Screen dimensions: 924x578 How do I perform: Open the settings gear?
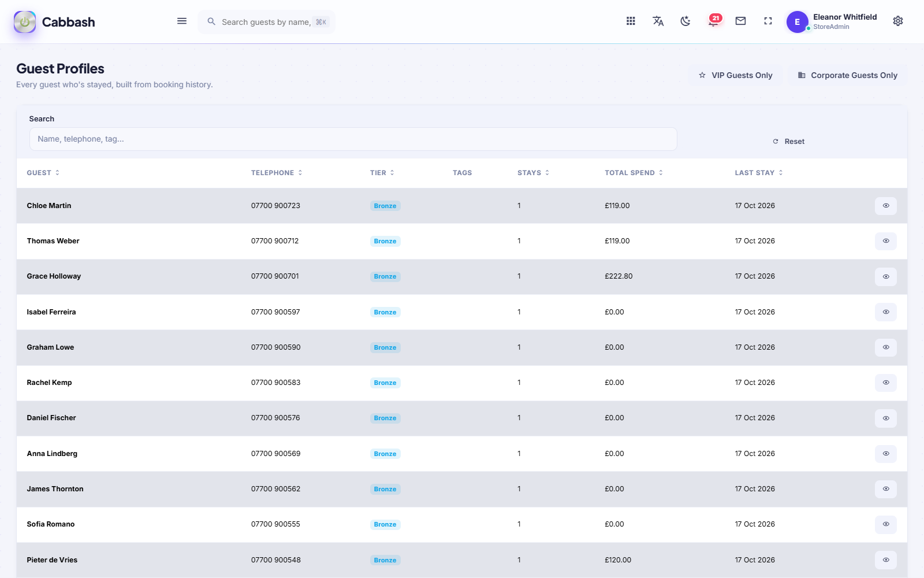point(897,21)
